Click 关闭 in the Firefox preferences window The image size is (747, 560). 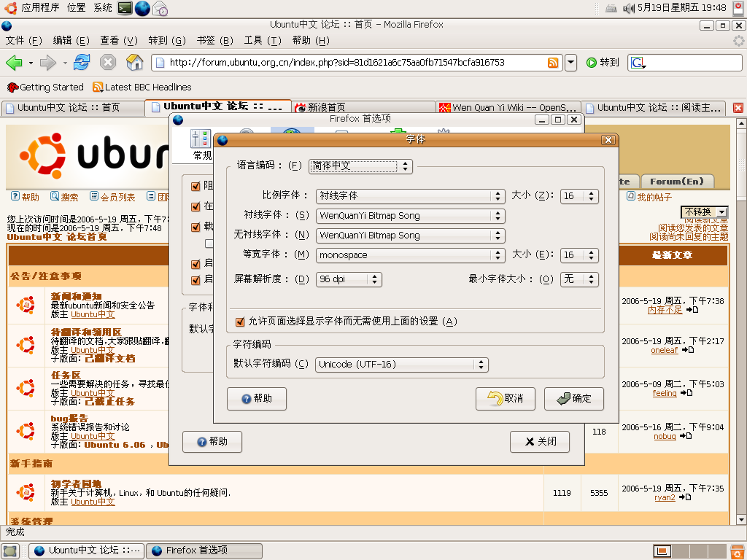pos(540,442)
